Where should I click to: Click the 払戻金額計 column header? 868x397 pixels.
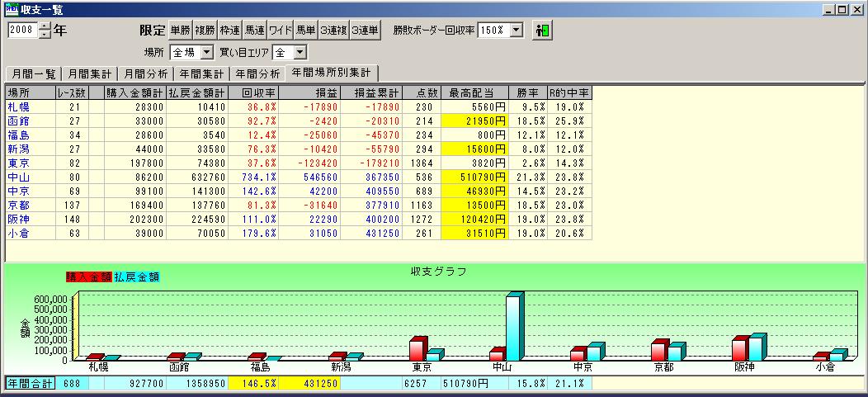(197, 93)
